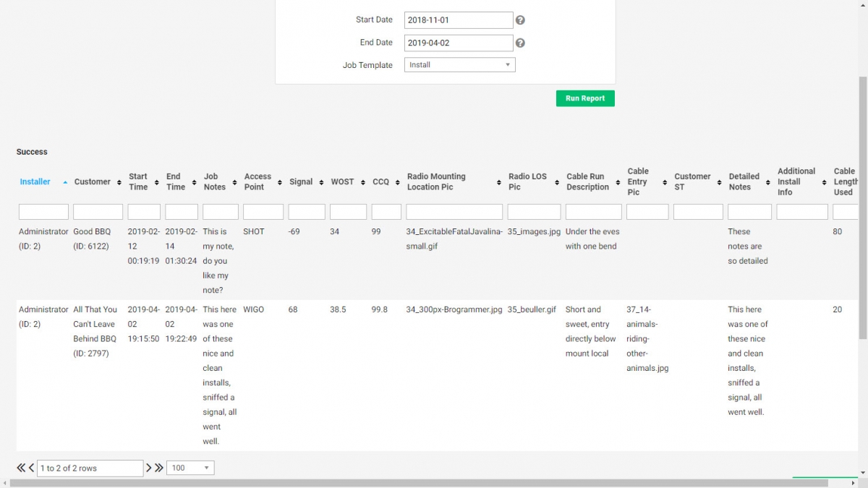Click the Run Report button
This screenshot has height=488, width=868.
585,98
